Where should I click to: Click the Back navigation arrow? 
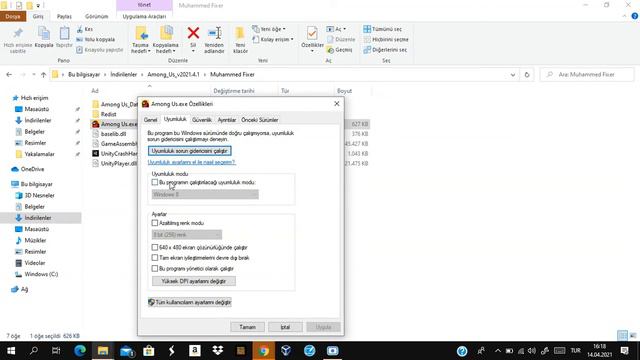pos(9,75)
